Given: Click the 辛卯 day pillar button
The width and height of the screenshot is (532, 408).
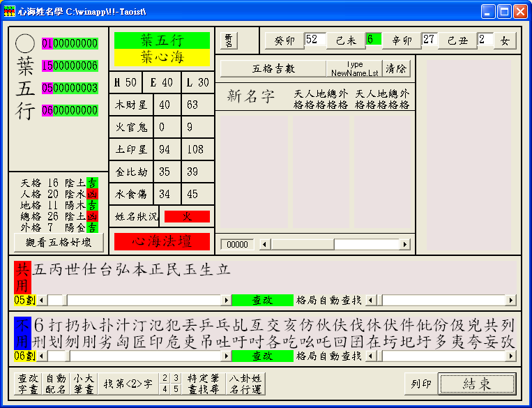Looking at the screenshot, I should coord(402,40).
